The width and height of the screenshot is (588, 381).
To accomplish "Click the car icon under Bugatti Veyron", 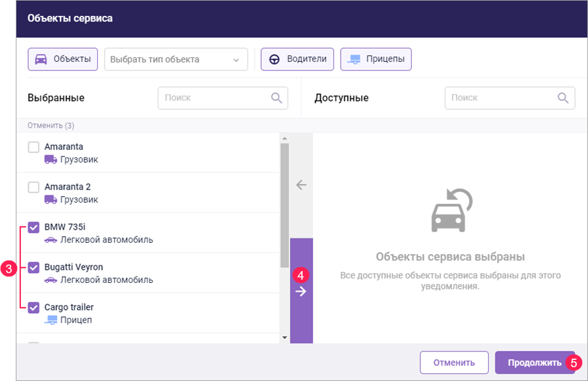I will [x=51, y=280].
